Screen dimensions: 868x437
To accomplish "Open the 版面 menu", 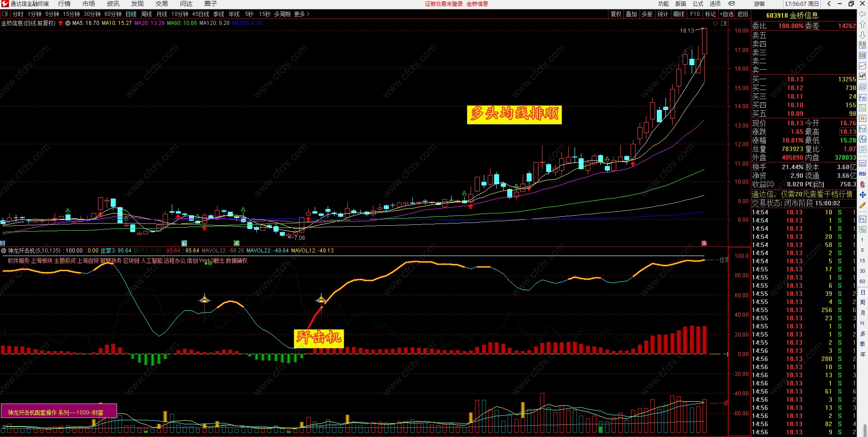I will pyautogui.click(x=680, y=4).
